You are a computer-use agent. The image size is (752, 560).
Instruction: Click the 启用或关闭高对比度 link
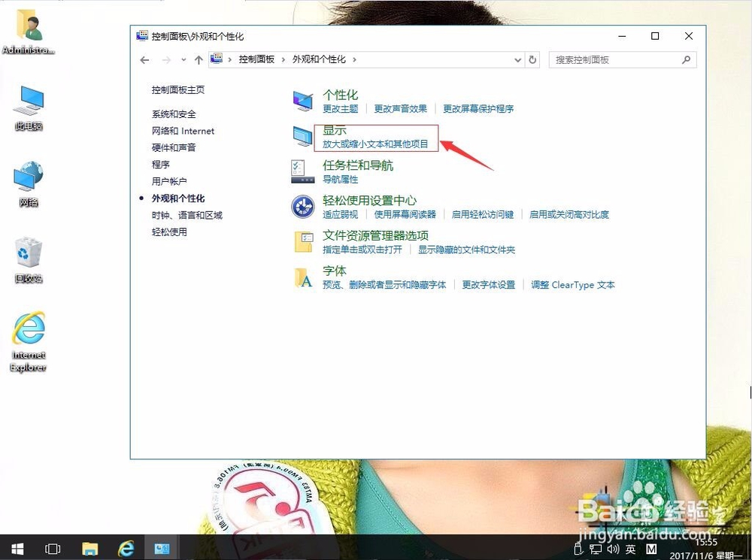569,214
